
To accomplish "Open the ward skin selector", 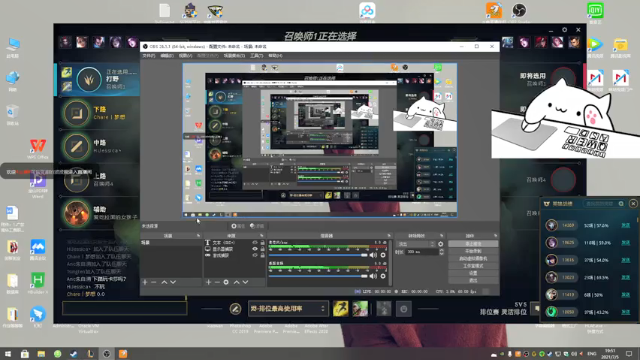I will pyautogui.click(x=384, y=309).
